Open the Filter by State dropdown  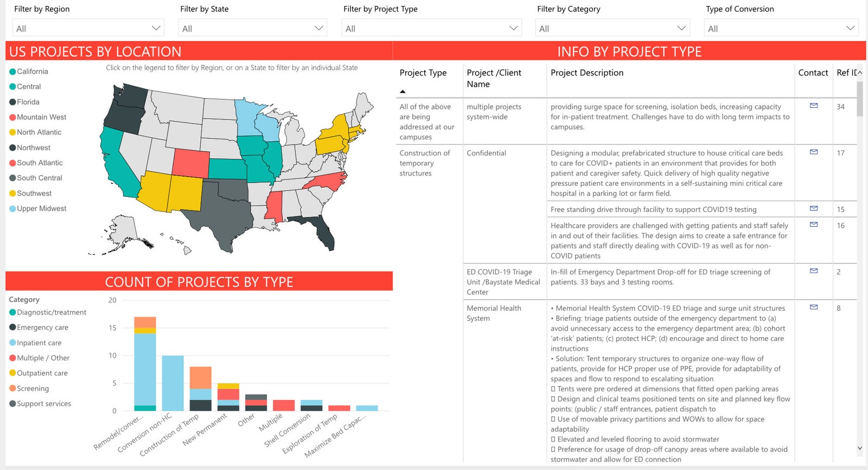[252, 28]
